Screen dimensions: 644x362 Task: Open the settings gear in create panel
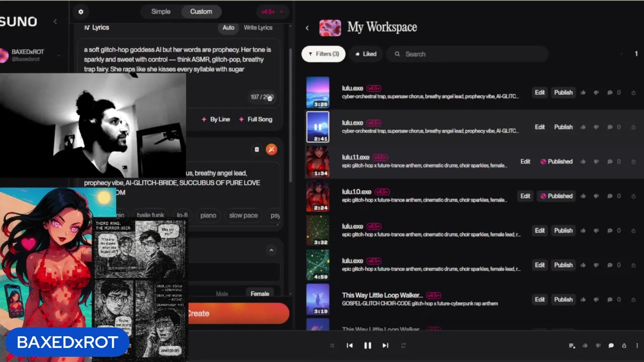tap(80, 12)
